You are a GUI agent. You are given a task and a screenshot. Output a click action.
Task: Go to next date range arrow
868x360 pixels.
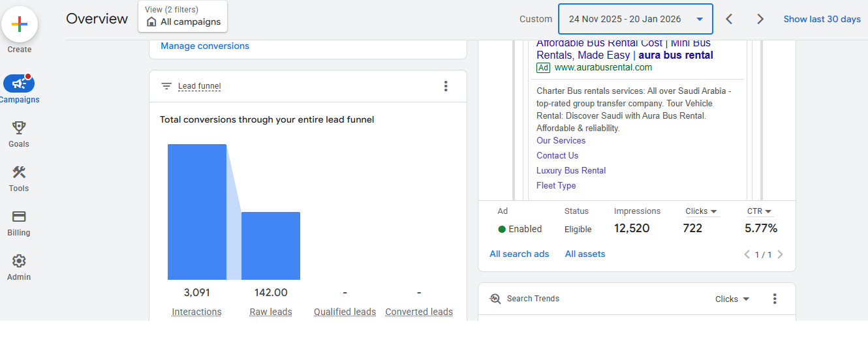(x=760, y=19)
